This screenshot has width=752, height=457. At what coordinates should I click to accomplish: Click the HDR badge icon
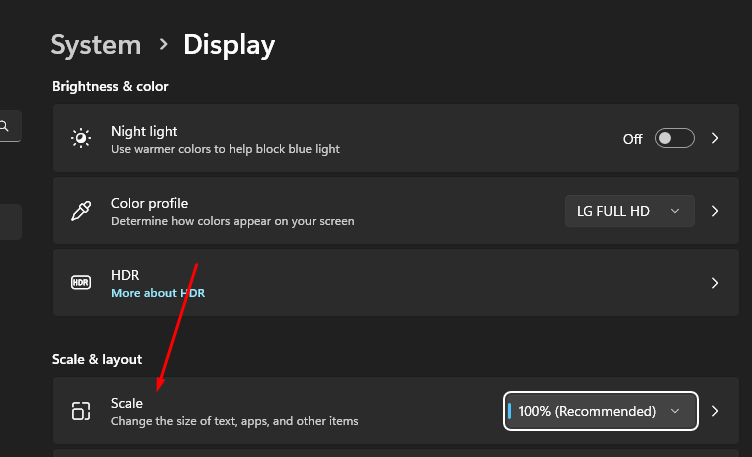pyautogui.click(x=81, y=283)
